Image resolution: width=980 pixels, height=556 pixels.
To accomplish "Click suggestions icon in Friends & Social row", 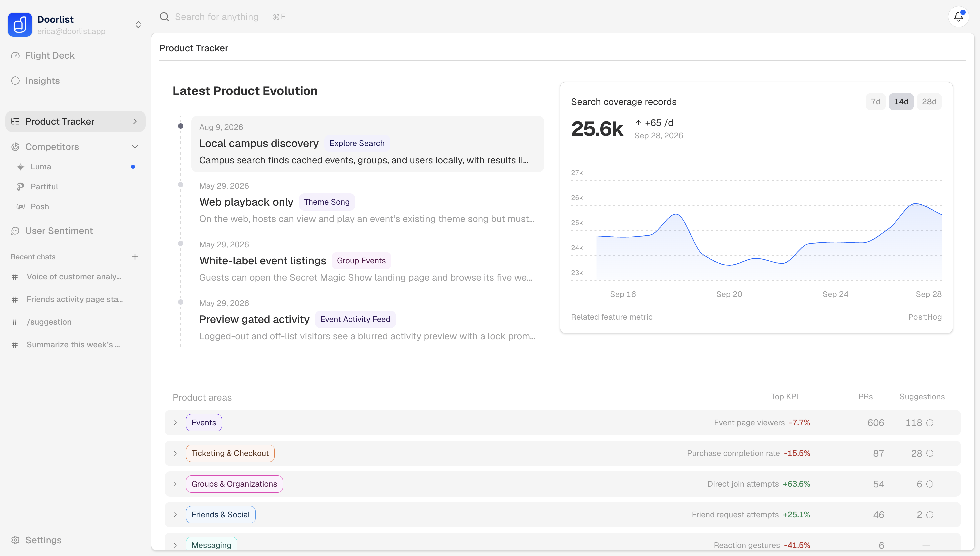I will 930,515.
